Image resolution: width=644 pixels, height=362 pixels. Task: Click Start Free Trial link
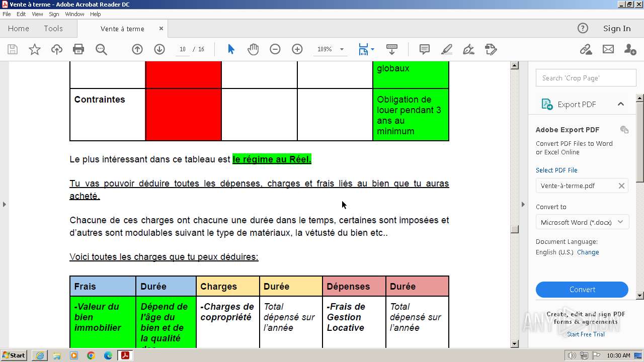tap(586, 334)
